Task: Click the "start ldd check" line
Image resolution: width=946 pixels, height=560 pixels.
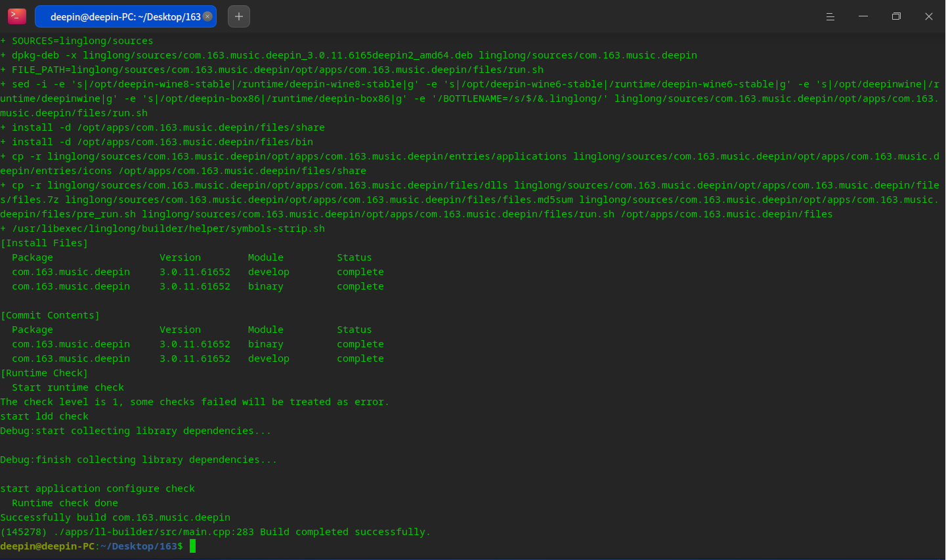Action: click(x=44, y=416)
